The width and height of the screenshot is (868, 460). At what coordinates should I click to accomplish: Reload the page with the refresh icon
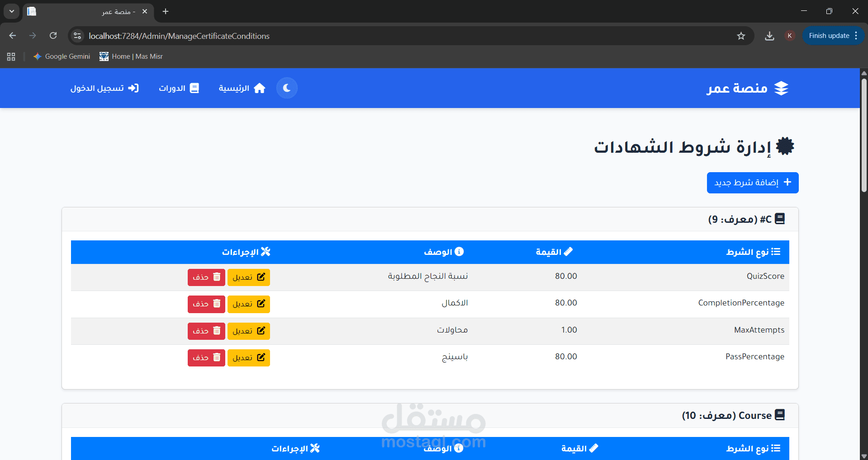click(x=53, y=36)
